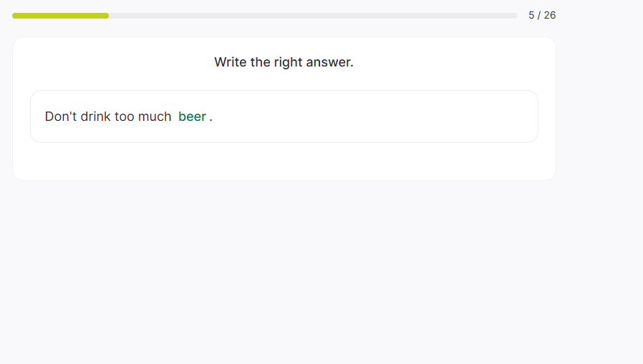This screenshot has width=643, height=364.
Task: Click the green answer word "beer"
Action: pyautogui.click(x=192, y=117)
